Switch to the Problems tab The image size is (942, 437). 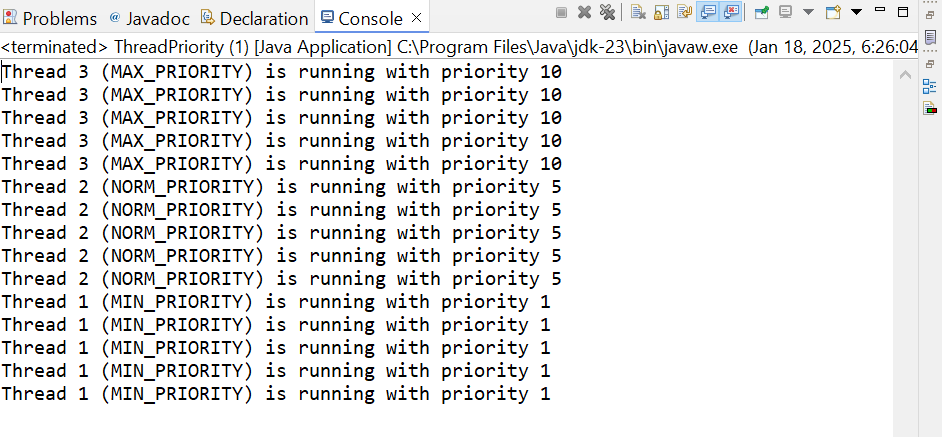point(50,19)
